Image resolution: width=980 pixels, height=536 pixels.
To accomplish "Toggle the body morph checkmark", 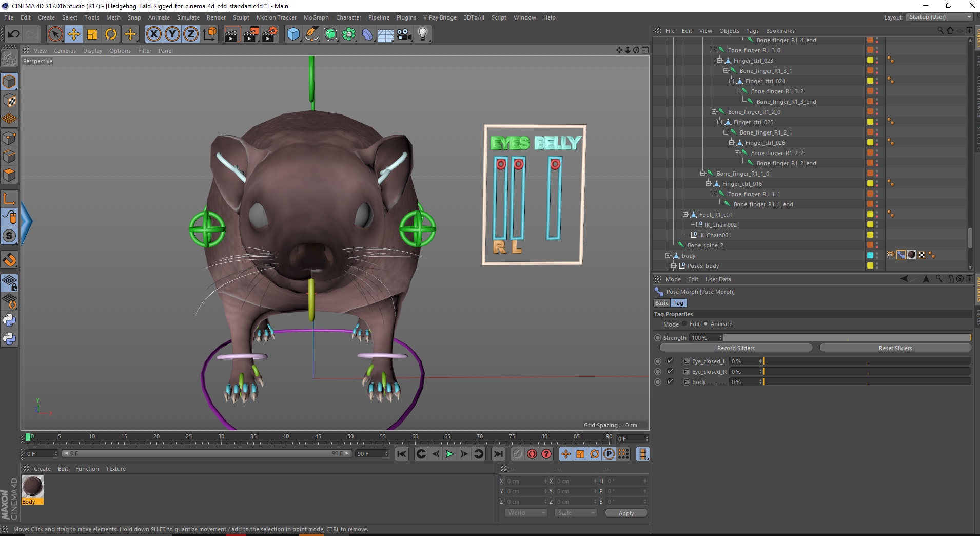I will [670, 382].
